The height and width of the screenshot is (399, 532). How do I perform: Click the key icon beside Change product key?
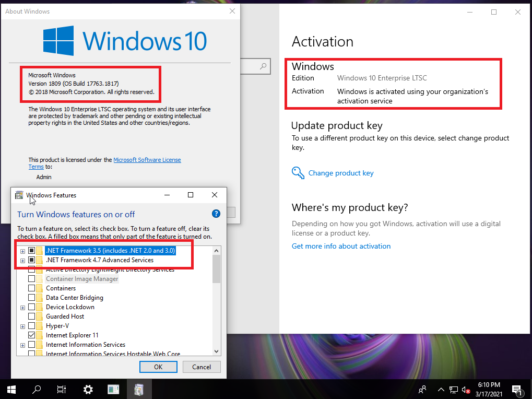coord(298,173)
